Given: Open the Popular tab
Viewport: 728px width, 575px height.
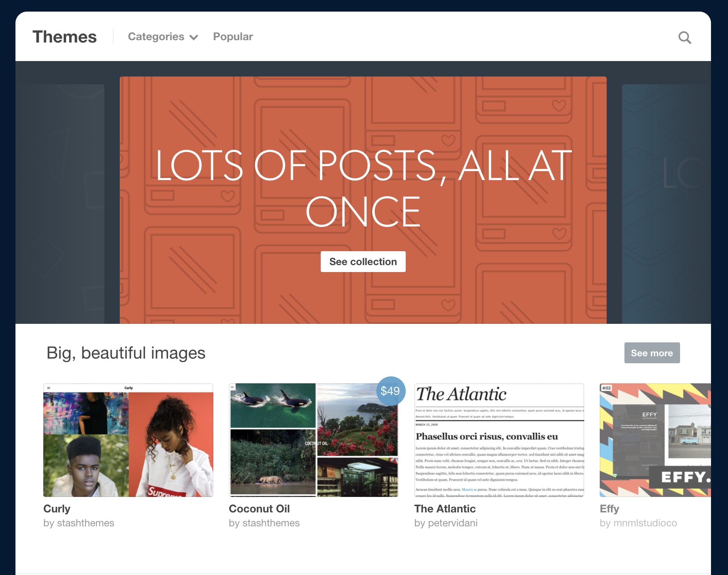Looking at the screenshot, I should pos(233,37).
